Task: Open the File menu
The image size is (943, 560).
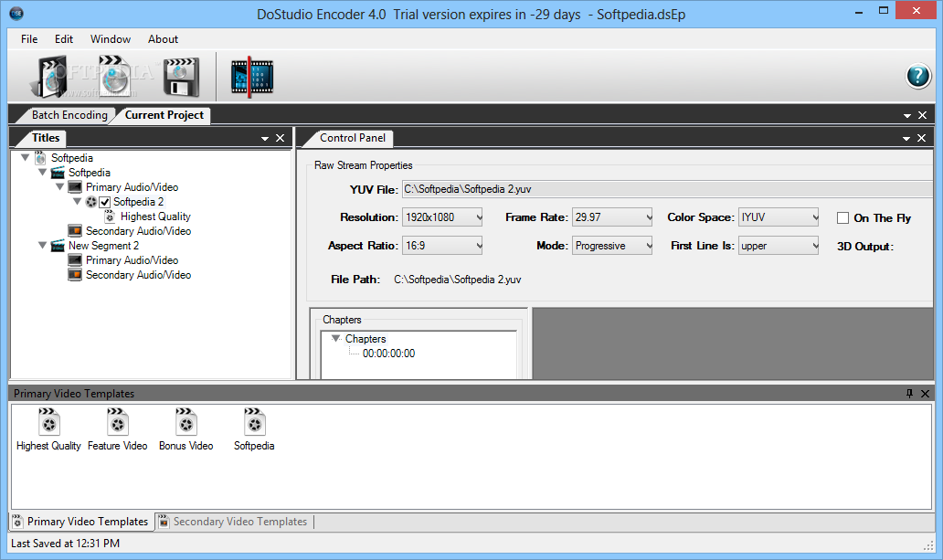Action: (29, 39)
